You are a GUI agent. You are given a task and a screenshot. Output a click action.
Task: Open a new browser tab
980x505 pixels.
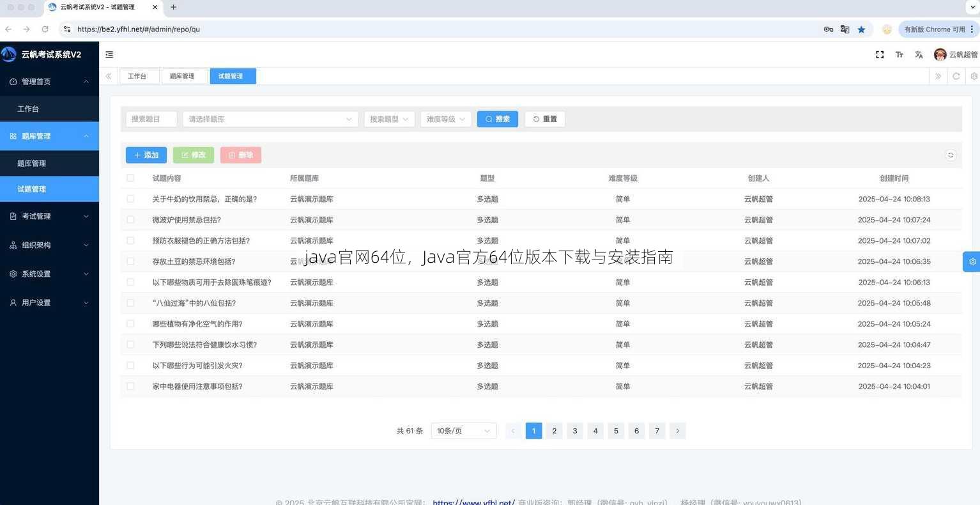pyautogui.click(x=173, y=7)
